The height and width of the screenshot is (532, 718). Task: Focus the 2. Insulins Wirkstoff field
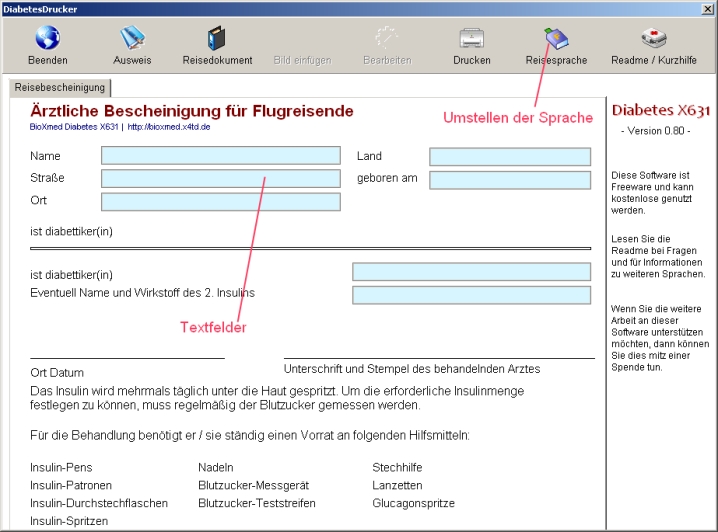click(x=471, y=295)
